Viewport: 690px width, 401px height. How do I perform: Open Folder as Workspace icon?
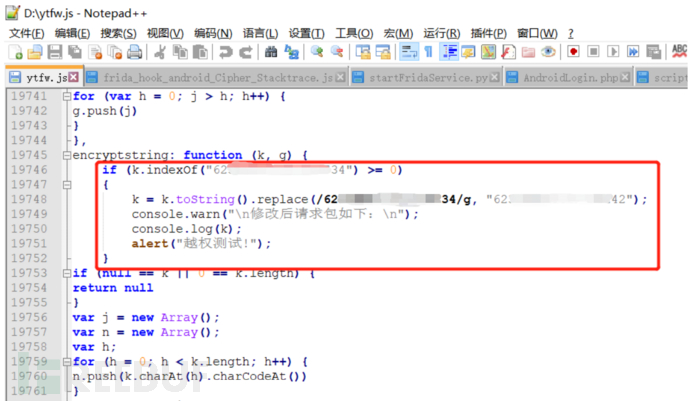pos(528,52)
